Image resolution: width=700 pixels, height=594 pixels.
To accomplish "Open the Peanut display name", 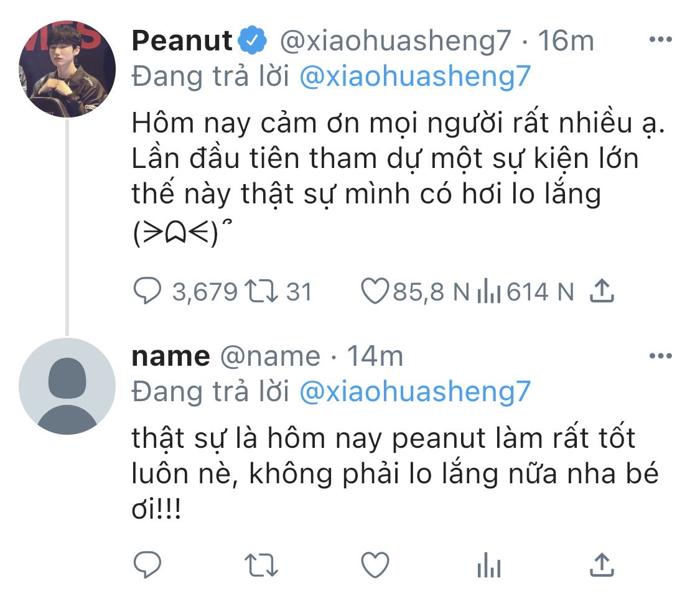I will click(x=181, y=41).
